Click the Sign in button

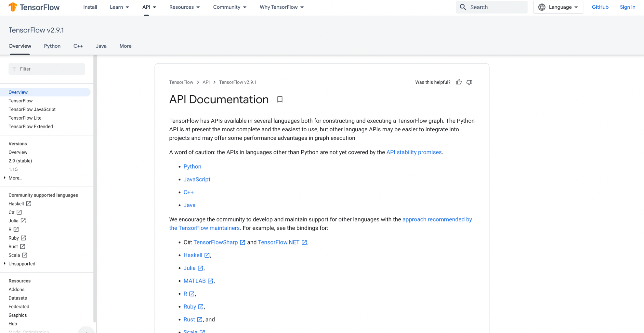point(627,7)
